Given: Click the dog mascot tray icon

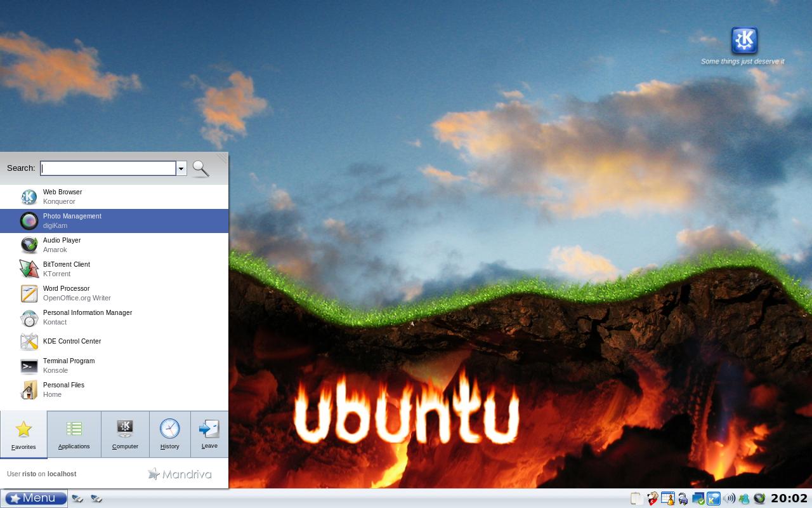Looking at the screenshot, I should 652,499.
